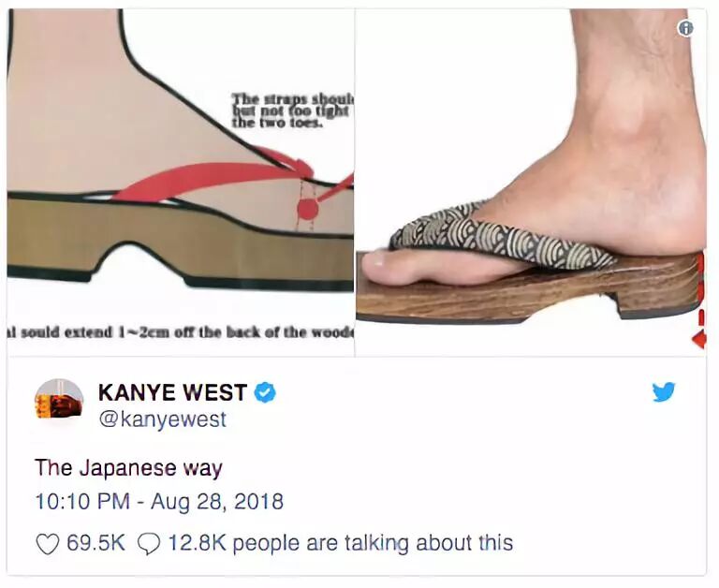Click the red dot on diagram heel
This screenshot has width=719, height=588.
click(x=308, y=209)
